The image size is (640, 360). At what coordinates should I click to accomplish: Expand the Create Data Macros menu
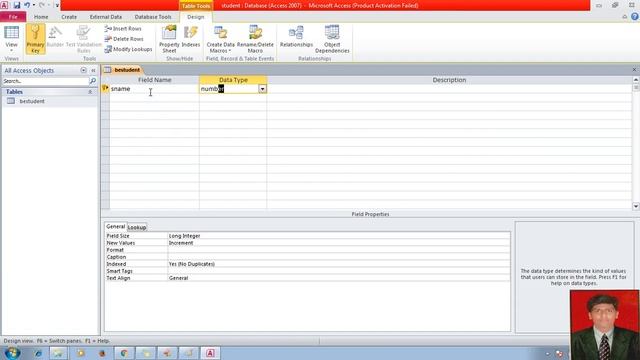point(220,39)
